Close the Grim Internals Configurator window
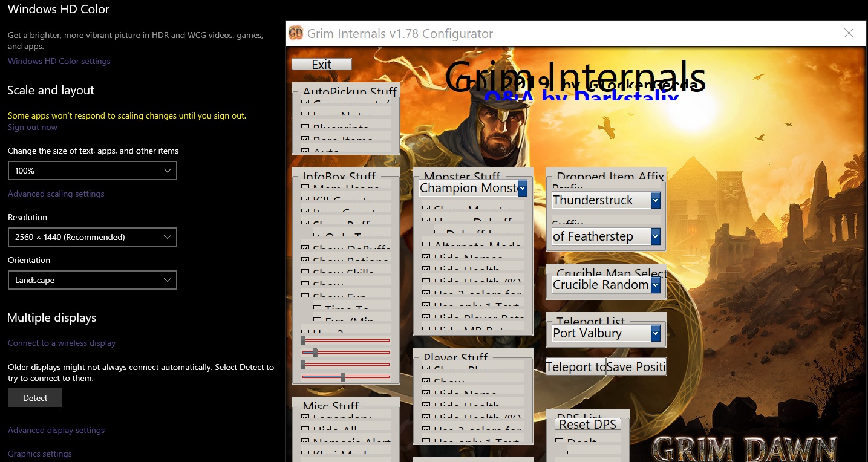This screenshot has width=868, height=462. point(849,33)
